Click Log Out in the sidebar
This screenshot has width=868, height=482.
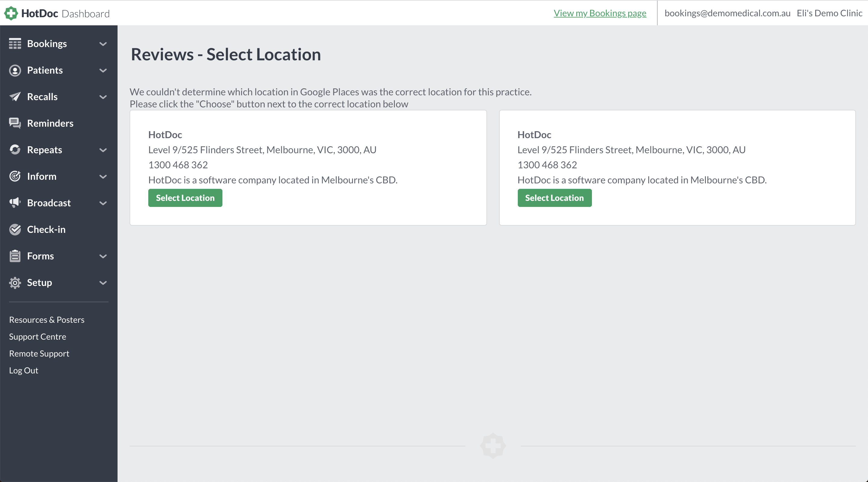[x=24, y=370]
